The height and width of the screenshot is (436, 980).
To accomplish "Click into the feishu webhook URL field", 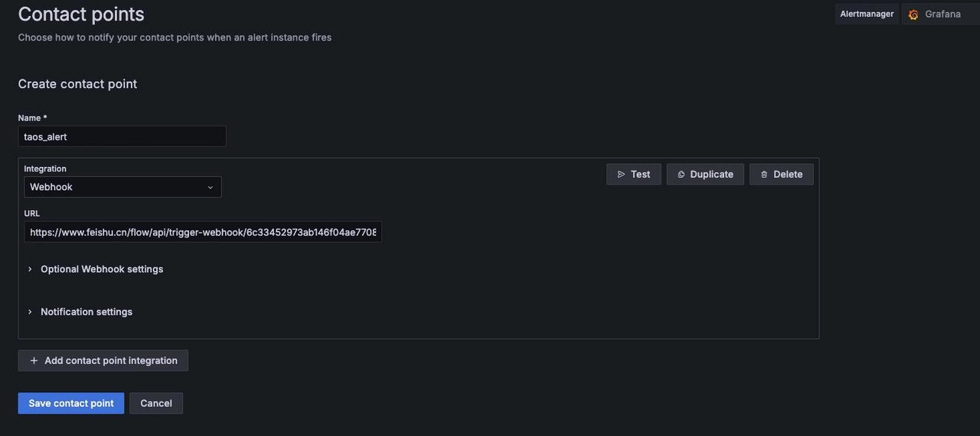I will [x=202, y=233].
